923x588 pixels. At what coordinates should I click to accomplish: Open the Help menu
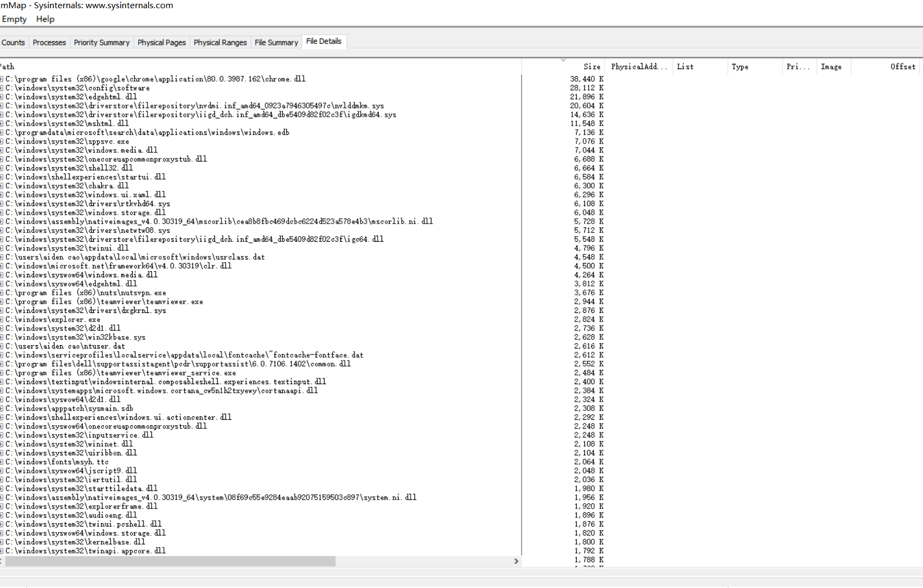pyautogui.click(x=45, y=19)
